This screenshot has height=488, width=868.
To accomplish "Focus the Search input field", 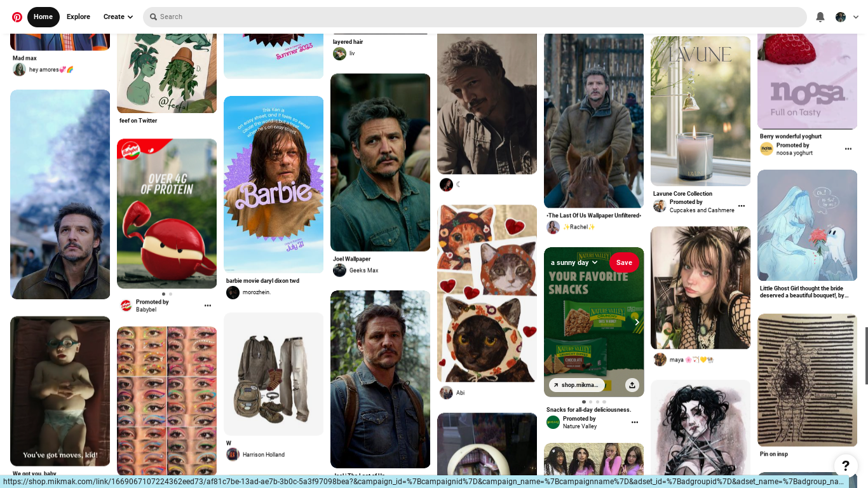I will (475, 17).
